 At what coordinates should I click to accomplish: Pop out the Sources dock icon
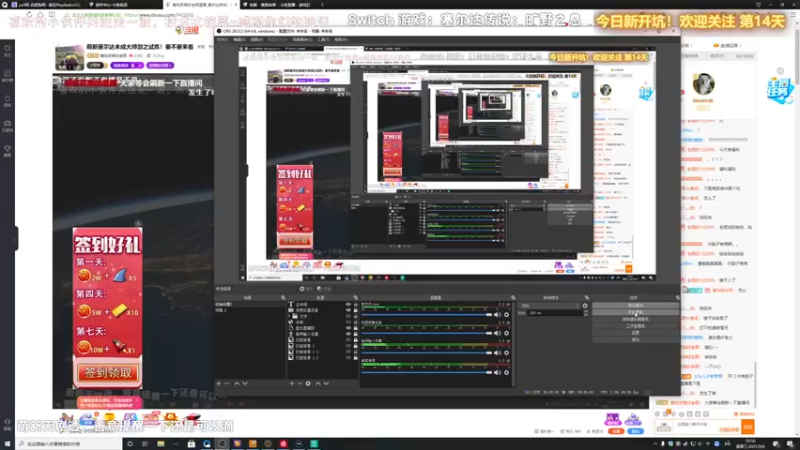[356, 297]
